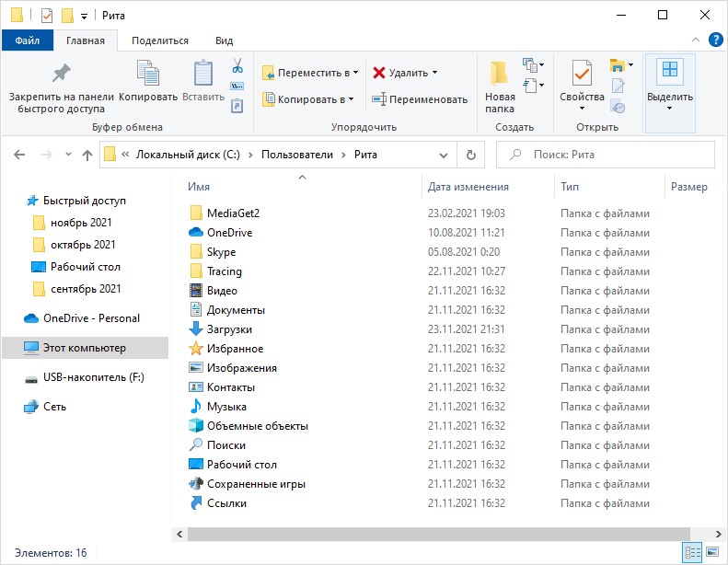Switch to large thumbnails view

(x=712, y=552)
